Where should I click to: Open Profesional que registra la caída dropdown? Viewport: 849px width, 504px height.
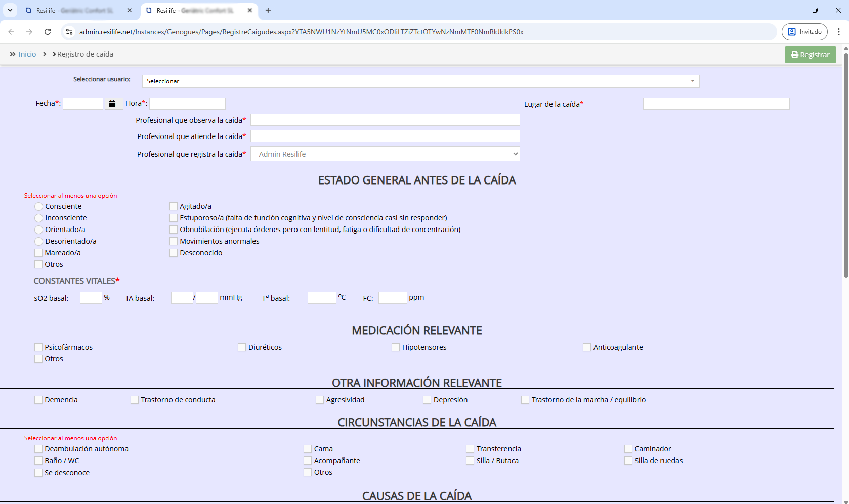385,154
